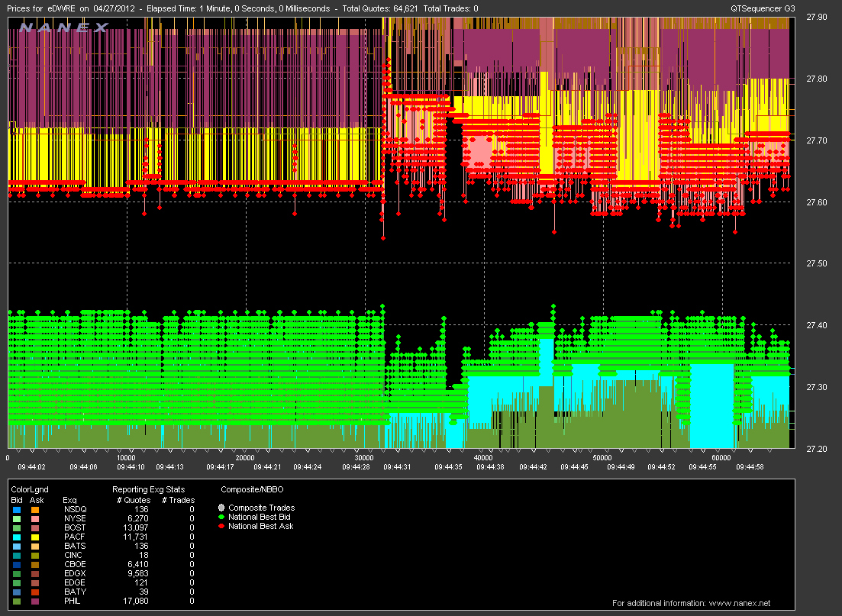Click the BATY ask red-orange swatch
This screenshot has height=616, width=842.
(34, 592)
